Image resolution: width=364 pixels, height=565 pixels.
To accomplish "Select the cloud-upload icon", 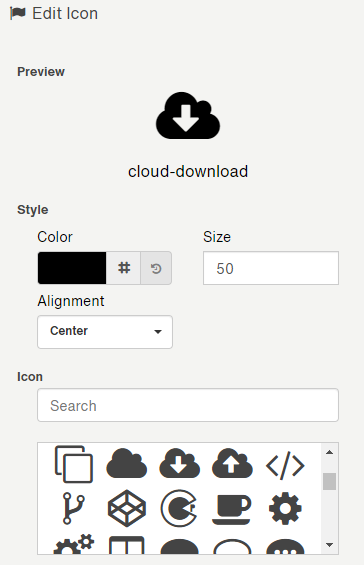I will pyautogui.click(x=232, y=464).
